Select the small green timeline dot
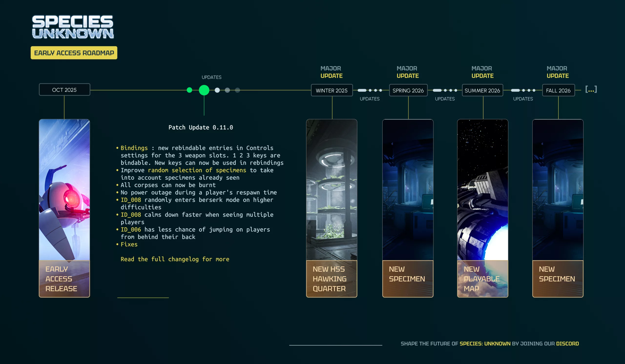The width and height of the screenshot is (625, 364). pyautogui.click(x=189, y=90)
